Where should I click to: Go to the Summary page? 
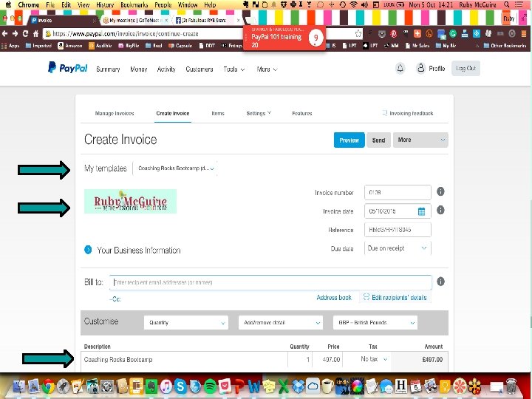click(x=108, y=69)
